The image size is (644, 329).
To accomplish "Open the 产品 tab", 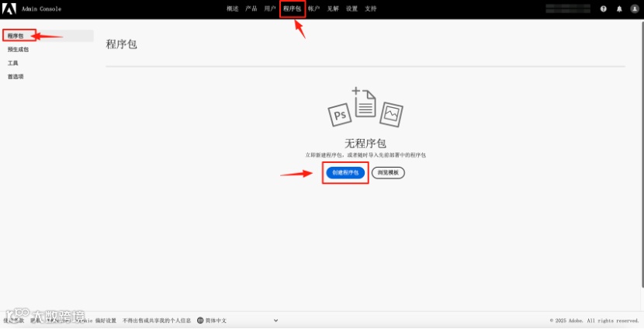I will (x=251, y=9).
